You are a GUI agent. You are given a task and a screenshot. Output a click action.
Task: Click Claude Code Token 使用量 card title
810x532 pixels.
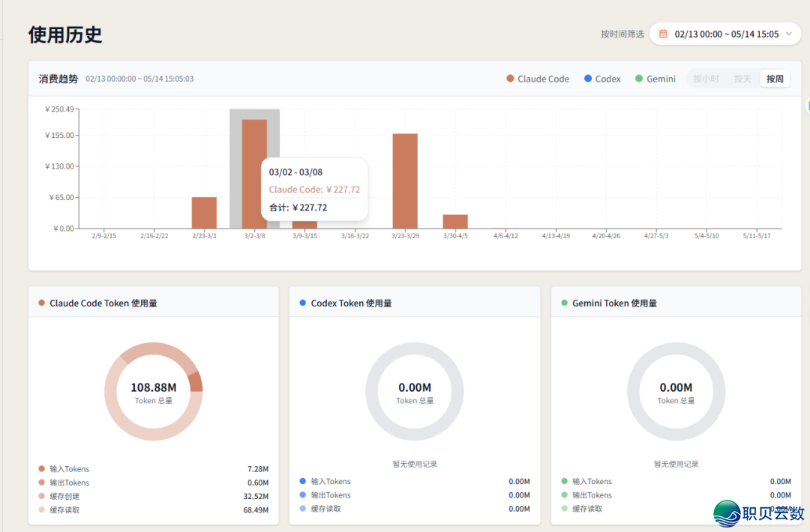(103, 303)
